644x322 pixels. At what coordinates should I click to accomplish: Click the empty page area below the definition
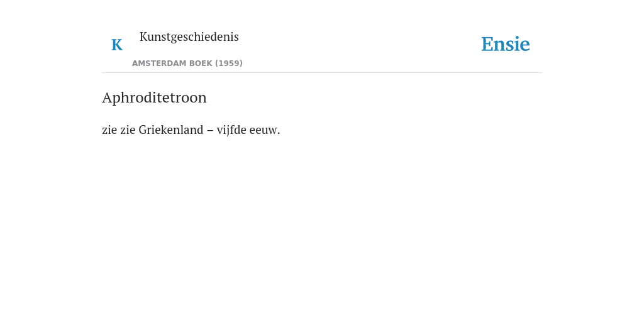pos(322,230)
